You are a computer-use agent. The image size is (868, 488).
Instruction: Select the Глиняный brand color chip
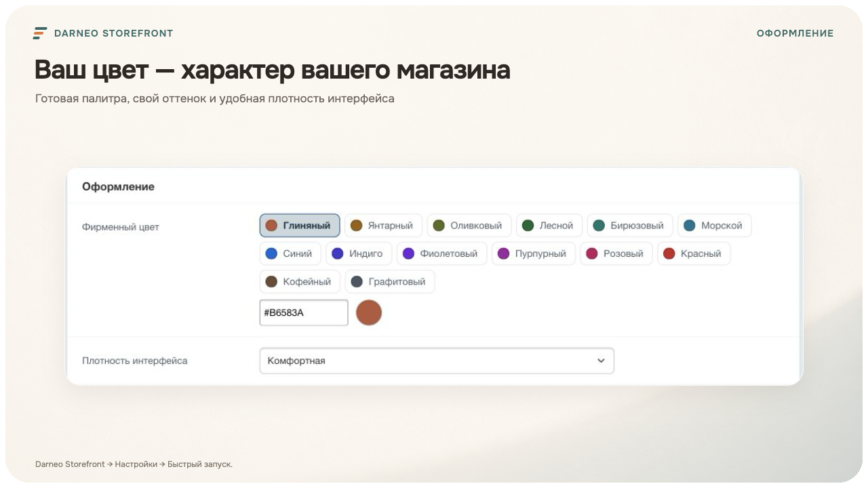tap(300, 226)
